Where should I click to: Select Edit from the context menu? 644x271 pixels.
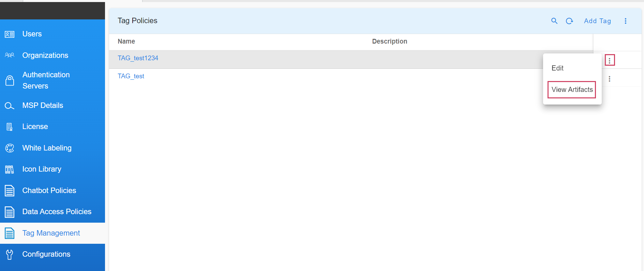point(557,68)
